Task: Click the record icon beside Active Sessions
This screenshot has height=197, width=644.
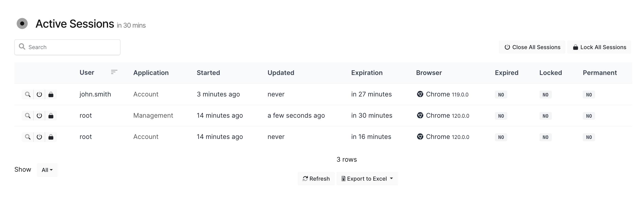Action: pyautogui.click(x=22, y=24)
